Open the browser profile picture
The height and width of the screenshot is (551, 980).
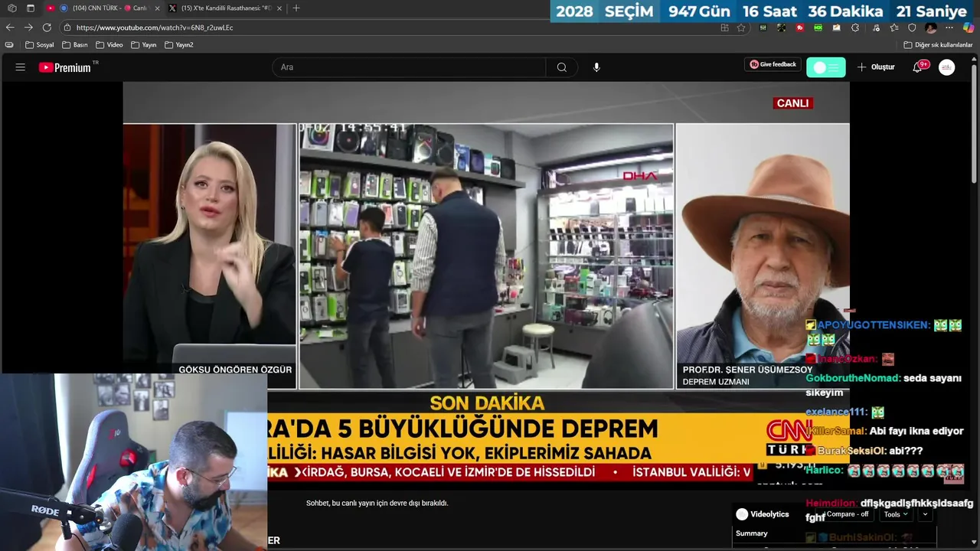point(931,28)
